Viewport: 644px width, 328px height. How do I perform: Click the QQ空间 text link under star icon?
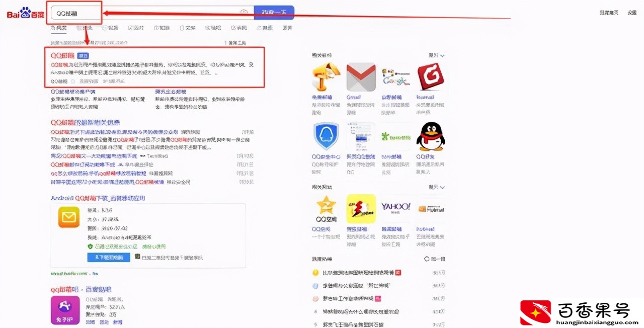(321, 229)
